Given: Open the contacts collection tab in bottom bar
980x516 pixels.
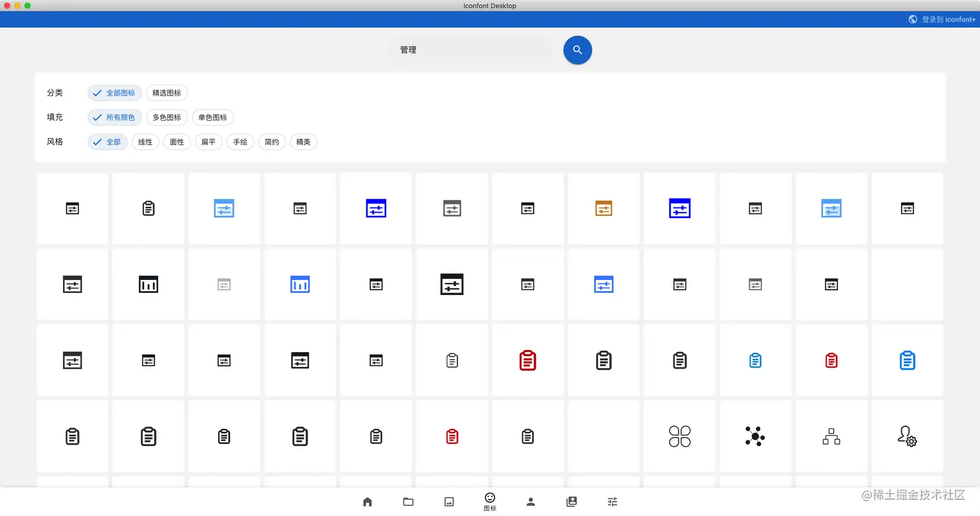Looking at the screenshot, I should (x=572, y=501).
